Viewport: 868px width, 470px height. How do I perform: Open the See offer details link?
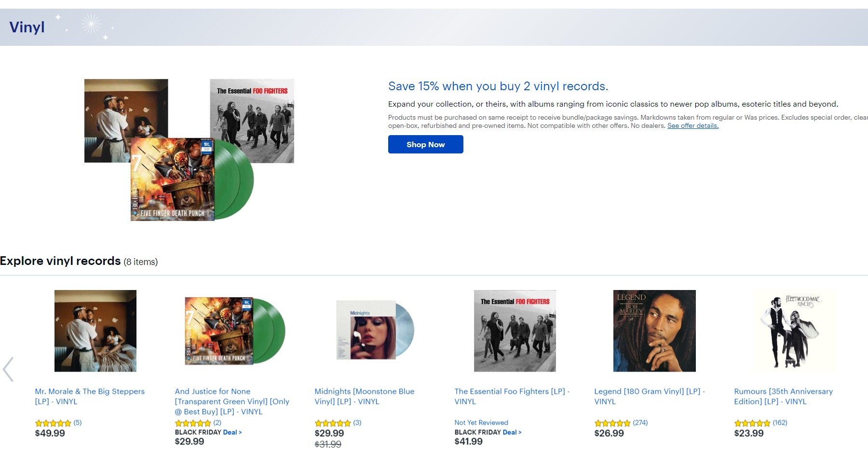pos(692,126)
